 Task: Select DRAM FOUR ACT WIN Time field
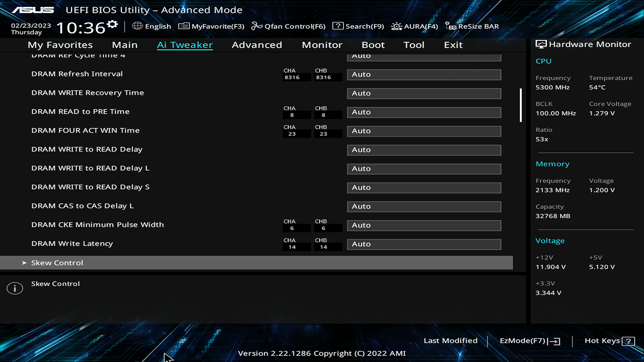pyautogui.click(x=424, y=131)
